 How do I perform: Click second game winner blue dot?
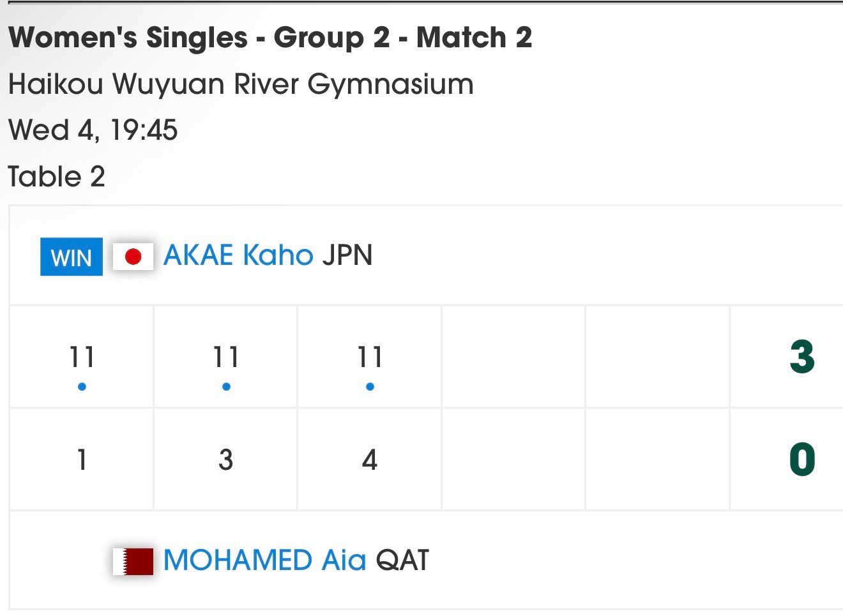[x=226, y=387]
